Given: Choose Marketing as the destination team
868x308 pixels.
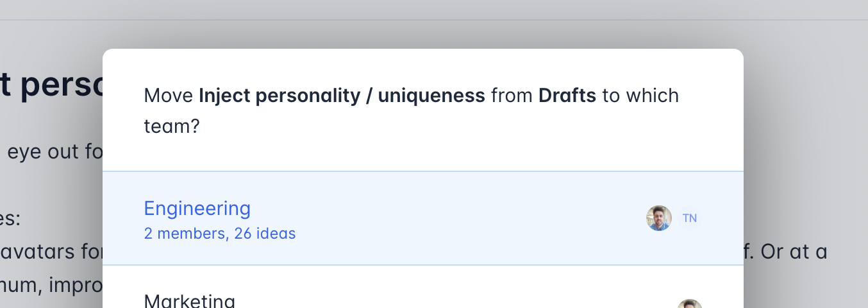Looking at the screenshot, I should (190, 301).
